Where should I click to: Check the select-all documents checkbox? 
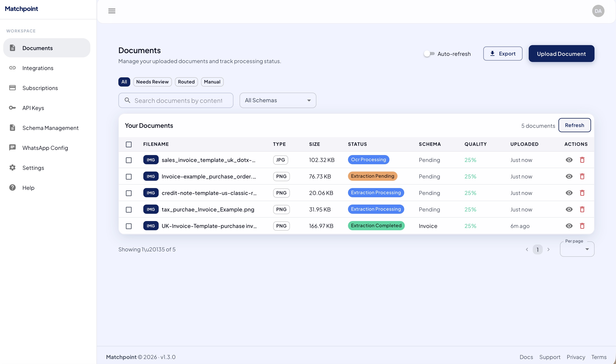pos(129,144)
